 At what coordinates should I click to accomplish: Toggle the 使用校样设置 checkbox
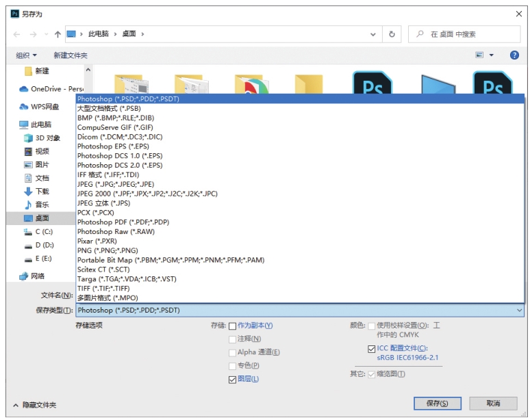pyautogui.click(x=371, y=326)
